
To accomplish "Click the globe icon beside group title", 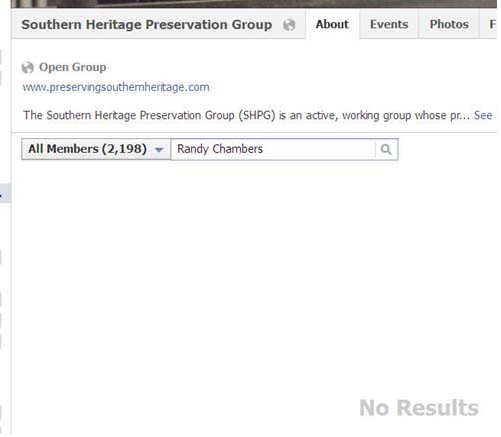I will click(x=289, y=25).
